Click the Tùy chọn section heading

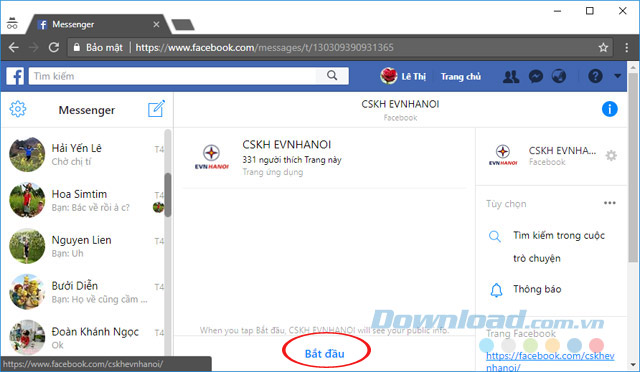[x=506, y=204]
